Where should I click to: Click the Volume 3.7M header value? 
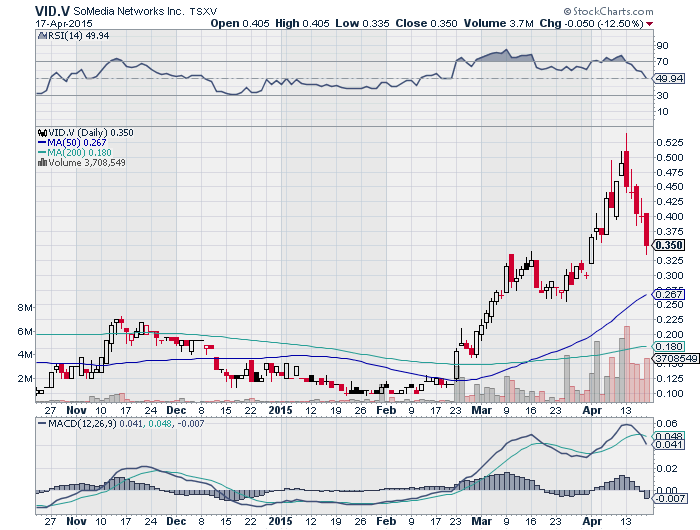click(529, 22)
